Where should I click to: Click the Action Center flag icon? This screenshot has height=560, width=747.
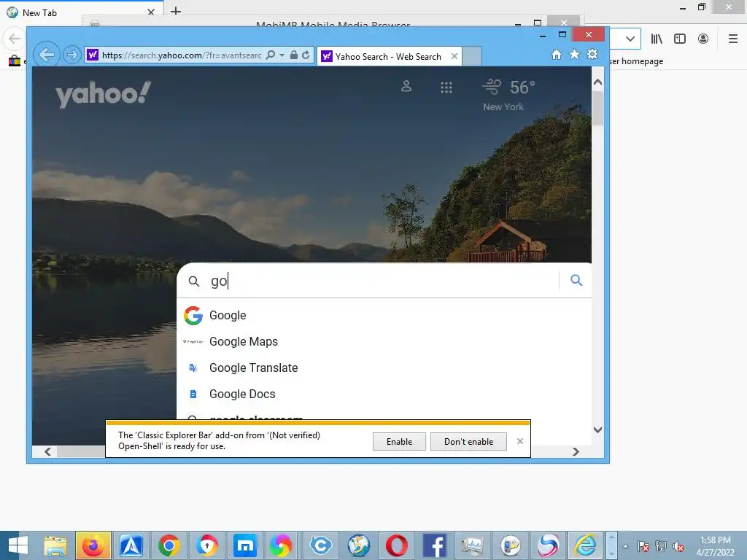point(643,546)
